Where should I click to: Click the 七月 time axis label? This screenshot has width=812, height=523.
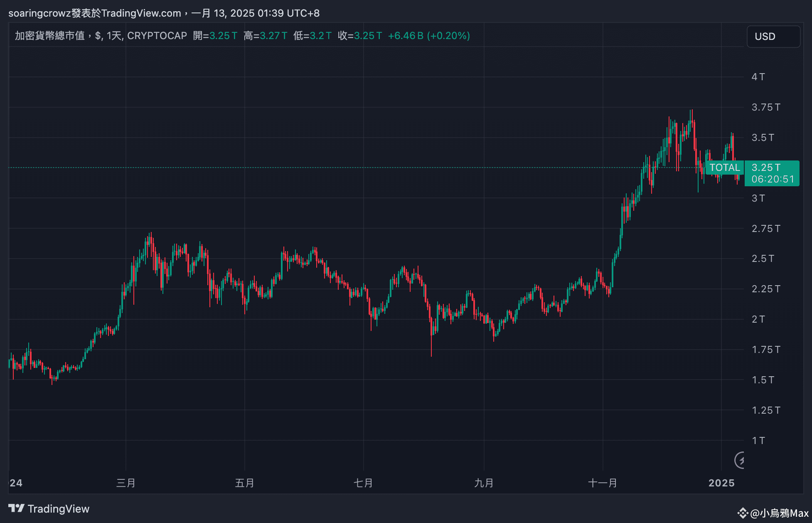pyautogui.click(x=363, y=483)
